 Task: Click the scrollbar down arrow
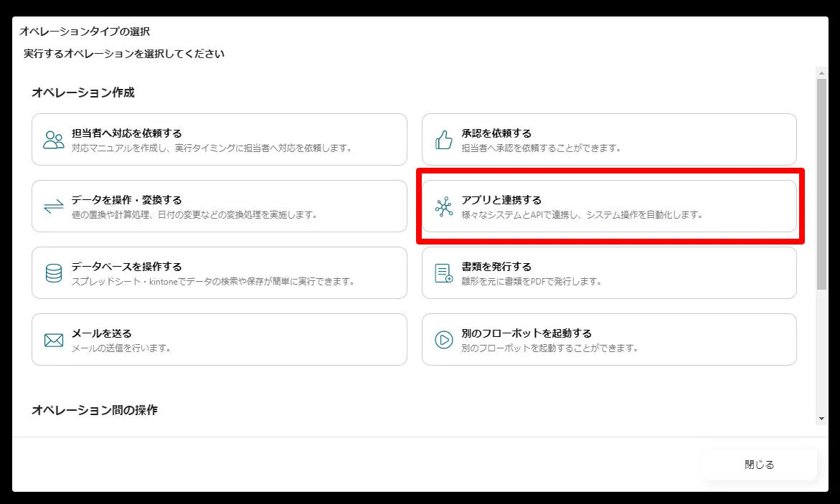point(822,419)
